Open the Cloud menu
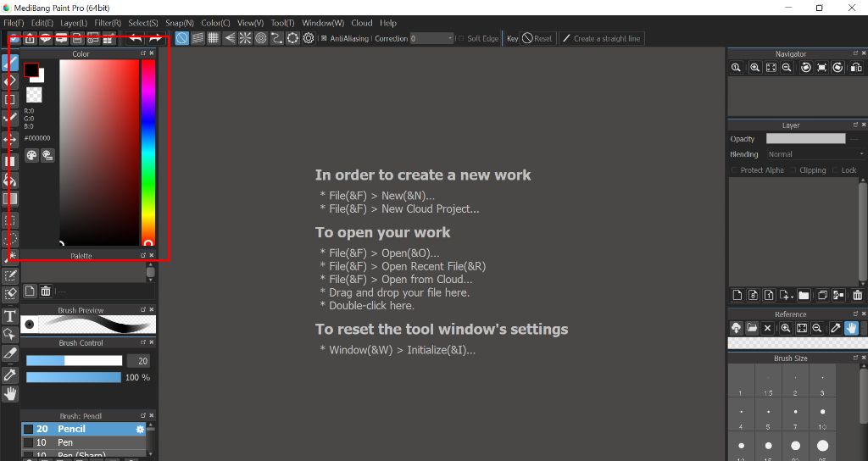 (x=361, y=23)
